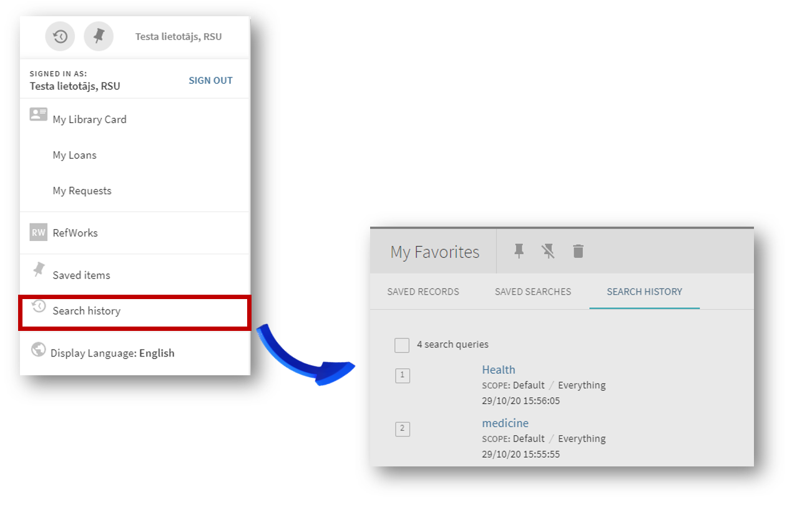The image size is (812, 512).
Task: Switch to the Saved Records tab
Action: click(423, 292)
